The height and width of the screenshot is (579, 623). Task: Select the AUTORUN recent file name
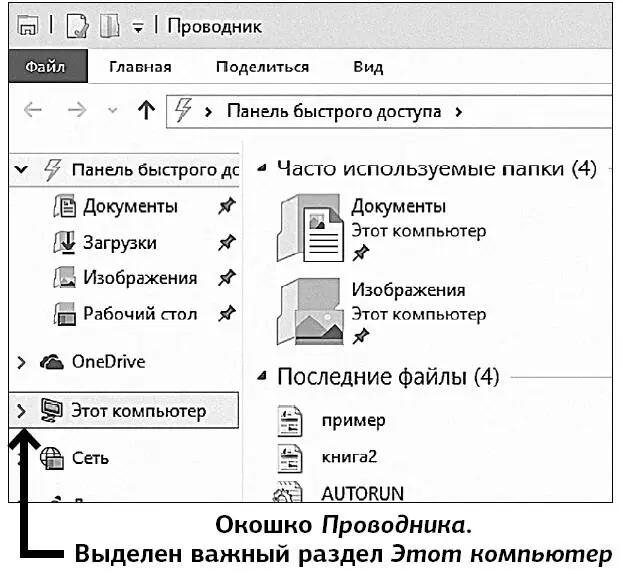362,494
